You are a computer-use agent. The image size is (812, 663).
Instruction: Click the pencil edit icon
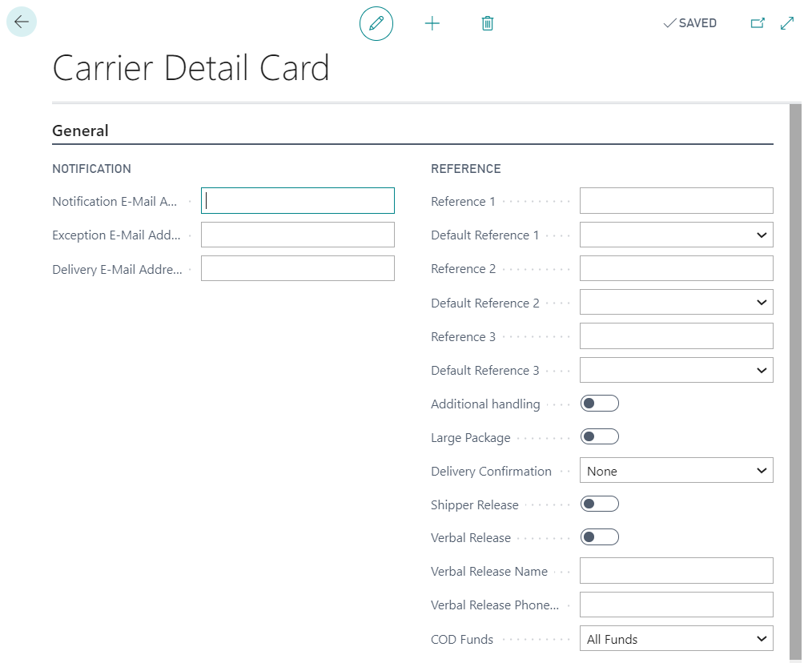[376, 23]
